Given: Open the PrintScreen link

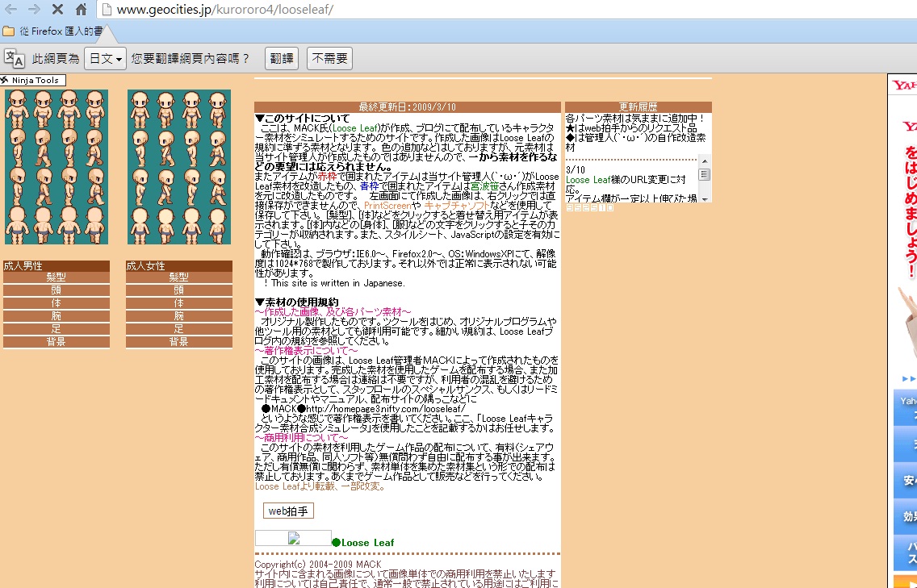Looking at the screenshot, I should [x=387, y=206].
